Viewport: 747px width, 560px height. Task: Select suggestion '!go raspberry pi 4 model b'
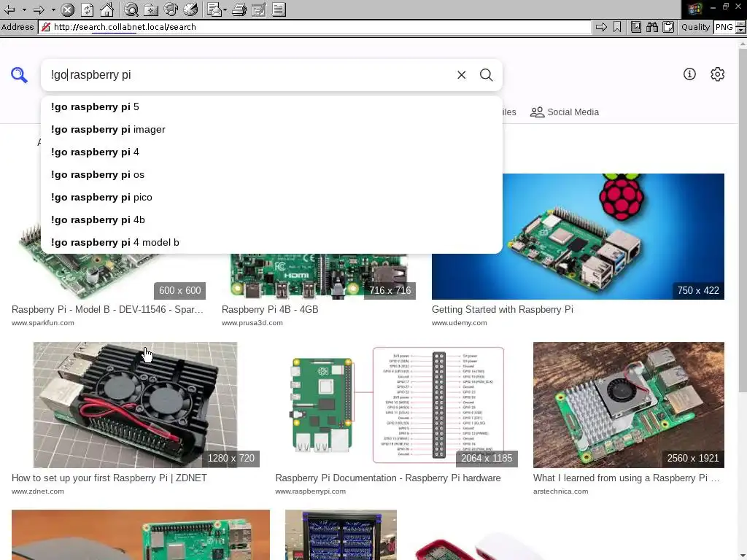[x=271, y=242]
